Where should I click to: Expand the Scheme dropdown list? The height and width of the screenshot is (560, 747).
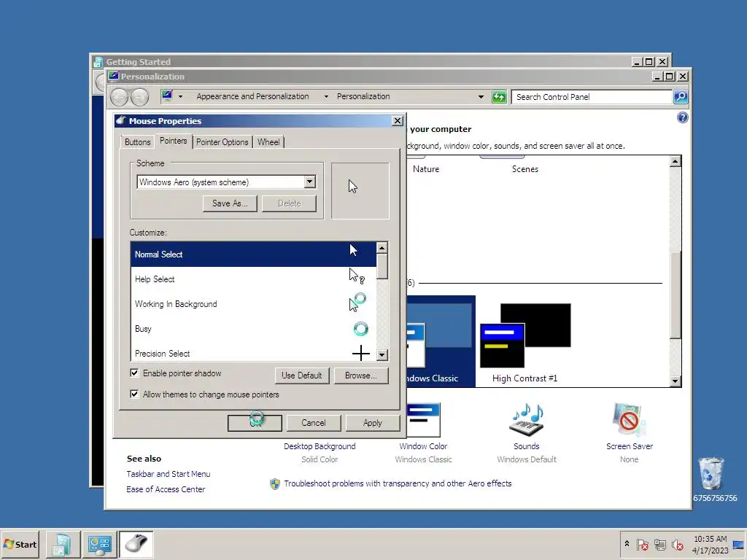309,182
